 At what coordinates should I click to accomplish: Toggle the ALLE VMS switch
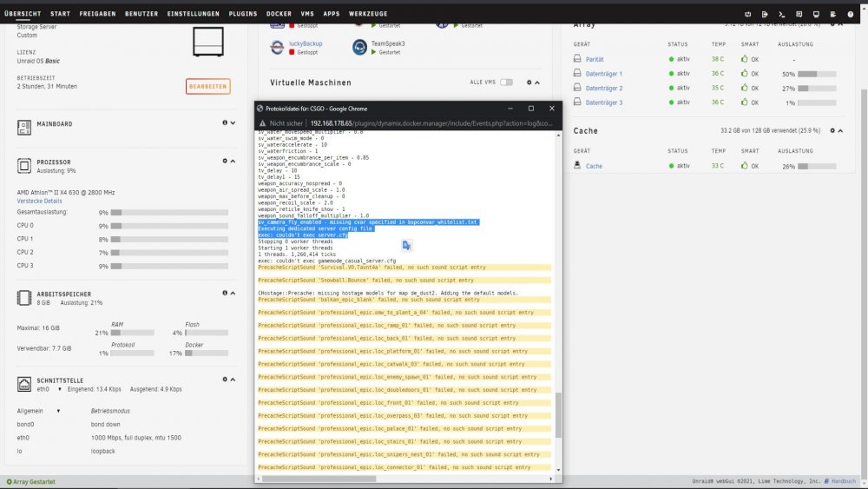coord(507,83)
